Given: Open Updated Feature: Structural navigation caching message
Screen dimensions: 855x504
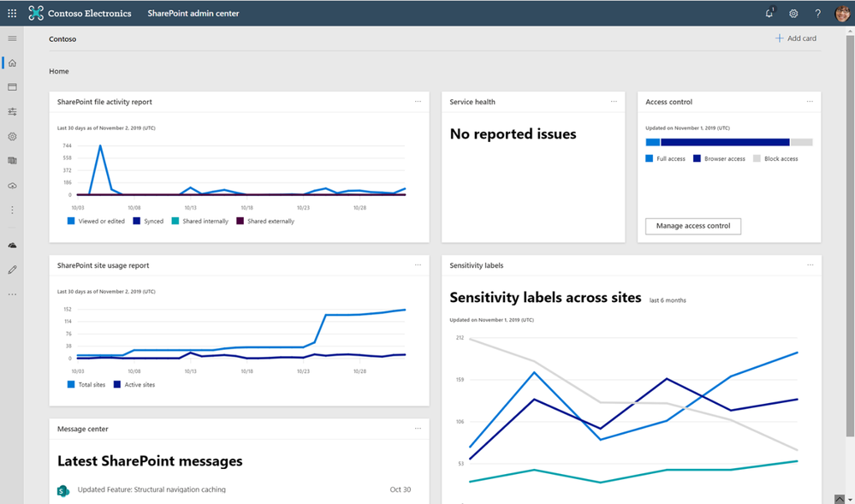Looking at the screenshot, I should (x=151, y=489).
